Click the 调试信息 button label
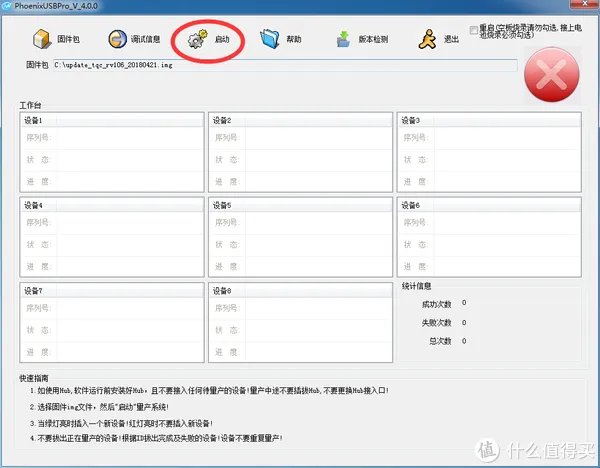 tap(145, 39)
